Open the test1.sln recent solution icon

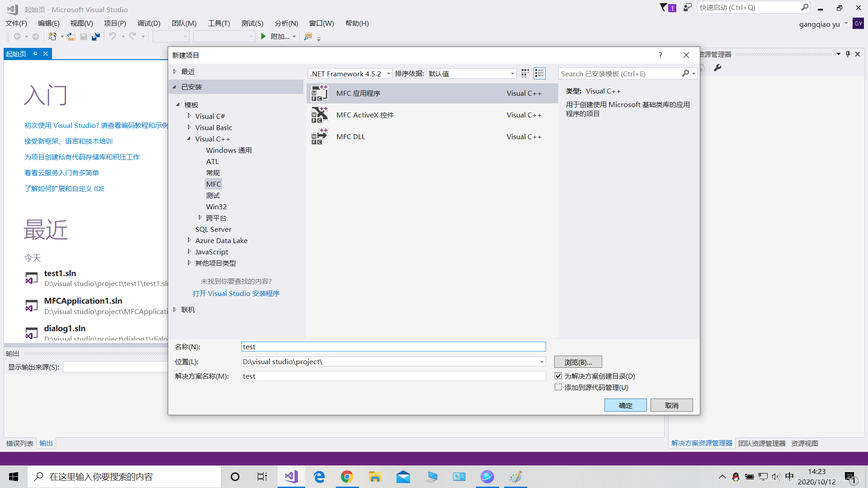pos(31,278)
